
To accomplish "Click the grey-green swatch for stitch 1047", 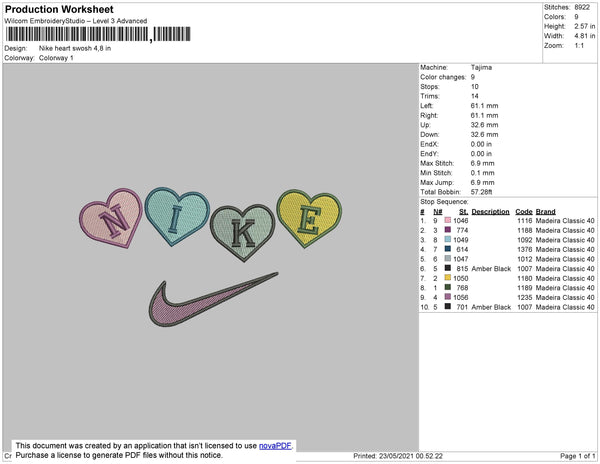I will pos(447,259).
